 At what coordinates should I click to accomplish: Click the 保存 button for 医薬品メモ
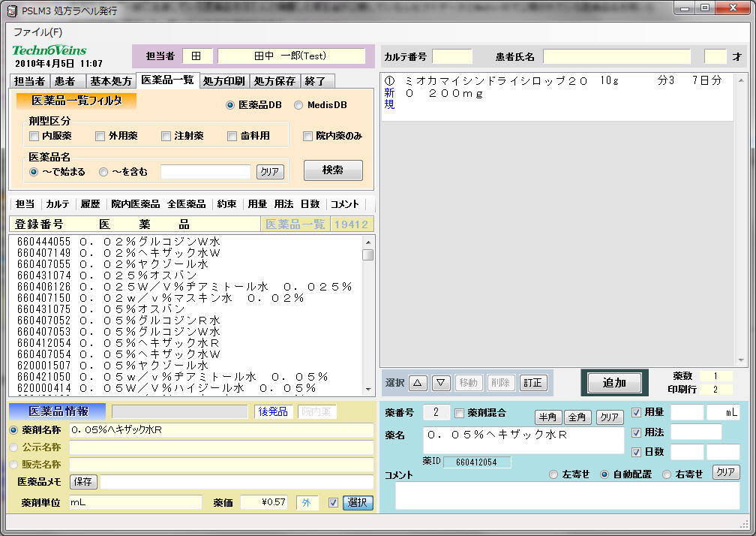pyautogui.click(x=83, y=482)
